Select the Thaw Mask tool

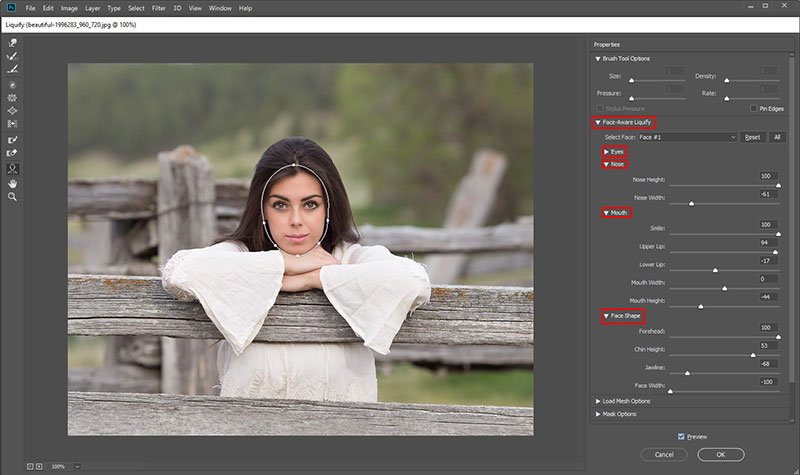[x=13, y=153]
